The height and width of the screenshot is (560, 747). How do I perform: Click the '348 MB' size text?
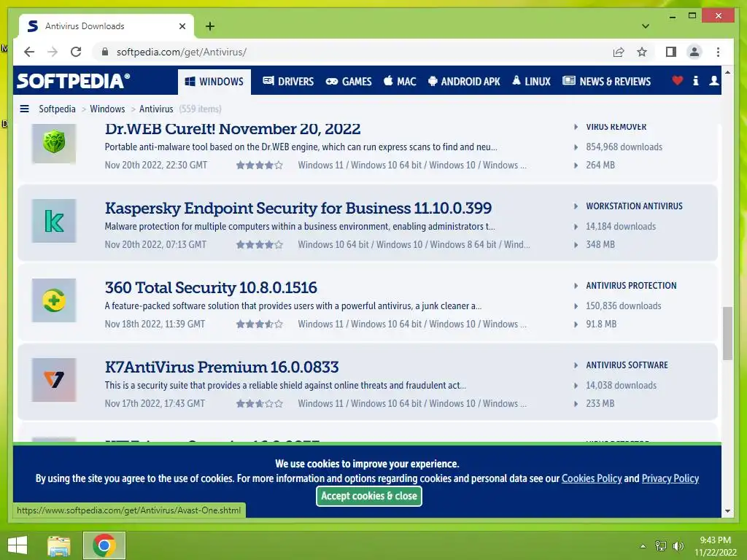(600, 244)
